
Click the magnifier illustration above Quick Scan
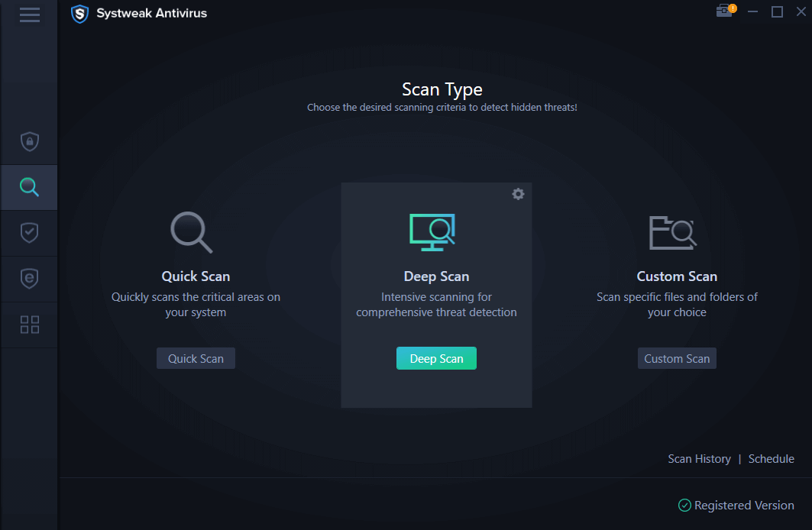(x=192, y=233)
